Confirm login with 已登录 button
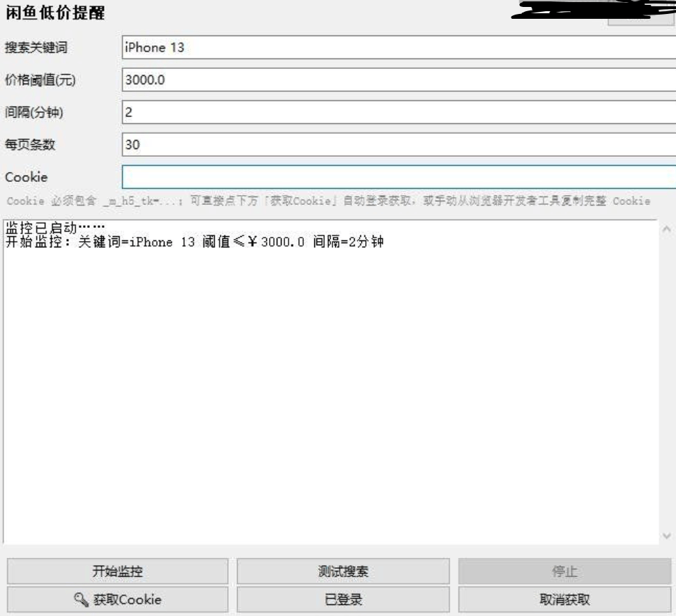This screenshot has height=616, width=676. pos(343,599)
